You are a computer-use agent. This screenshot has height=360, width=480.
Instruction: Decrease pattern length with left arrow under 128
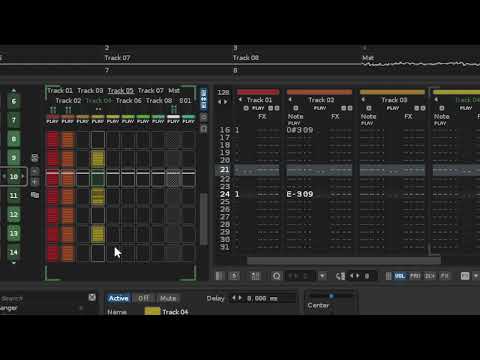(x=220, y=102)
